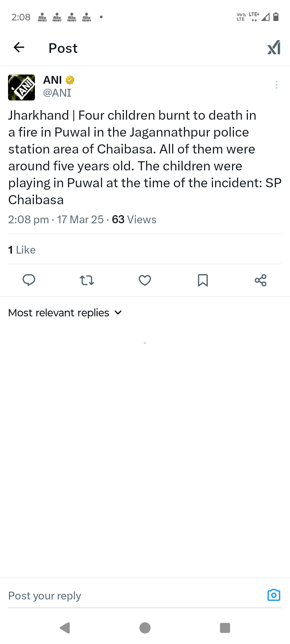View the 1 Like list
290x644 pixels.
click(x=22, y=250)
